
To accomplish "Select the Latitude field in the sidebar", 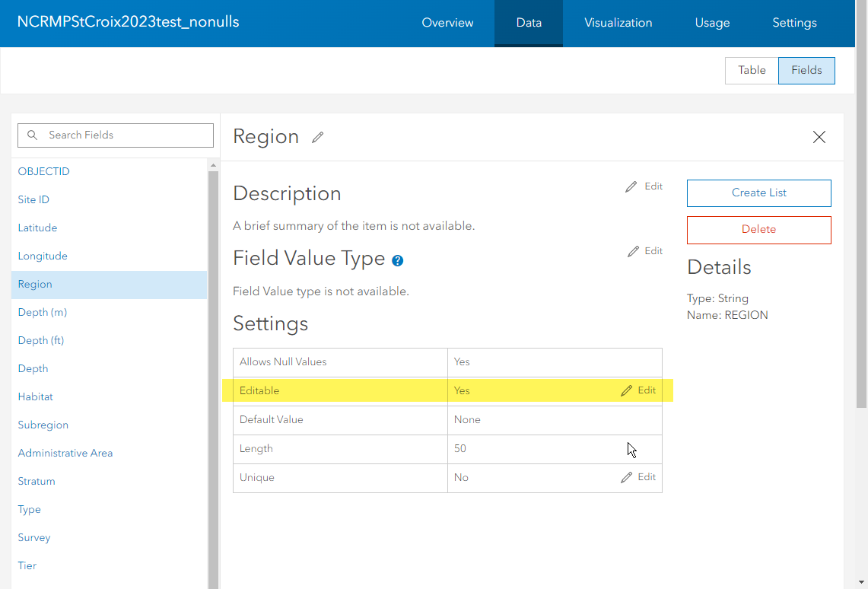I will 37,228.
